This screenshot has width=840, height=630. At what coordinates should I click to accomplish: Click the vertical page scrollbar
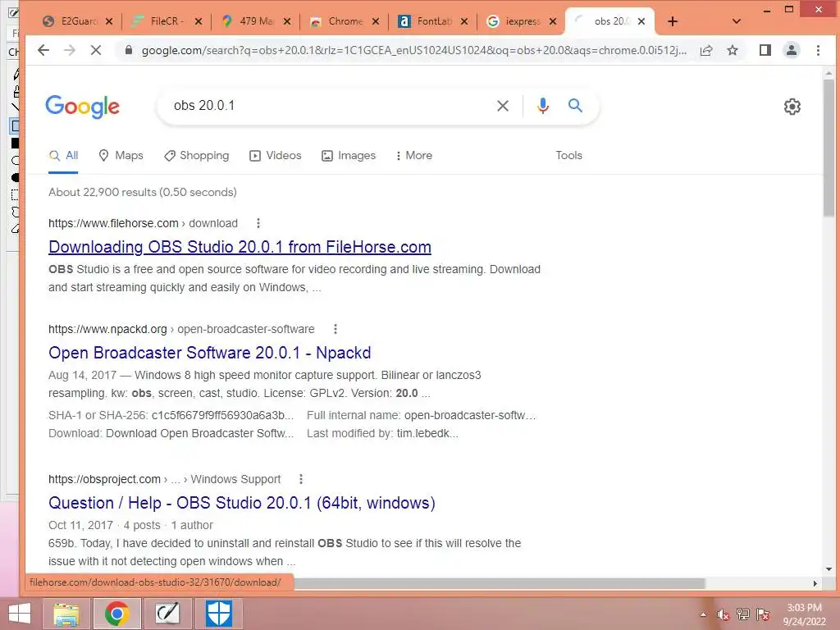829,148
